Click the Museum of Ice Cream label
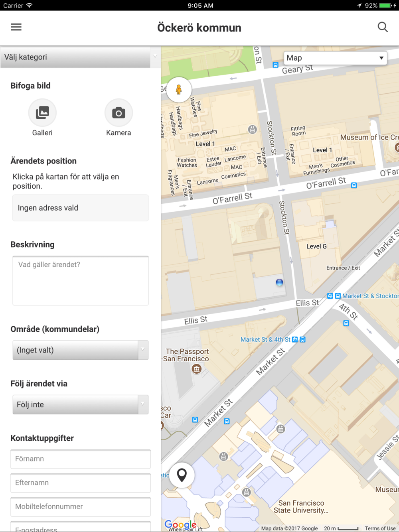399x532 pixels. 369,137
